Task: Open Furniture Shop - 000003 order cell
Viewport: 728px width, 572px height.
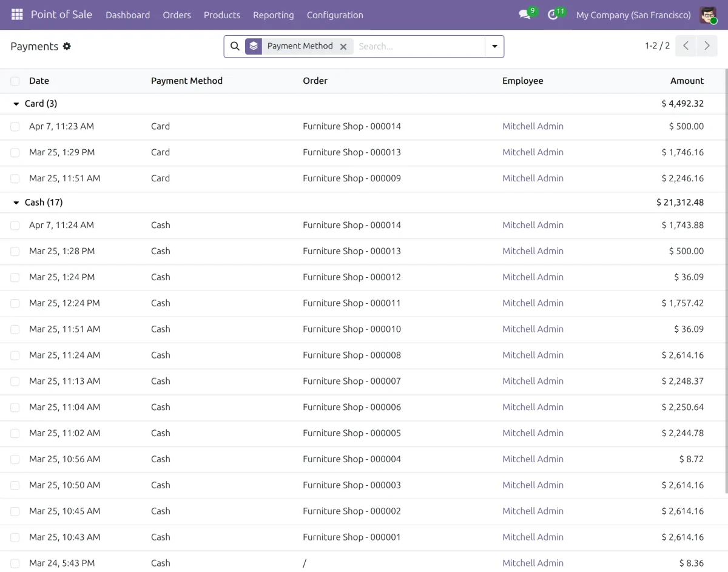Action: [x=352, y=485]
